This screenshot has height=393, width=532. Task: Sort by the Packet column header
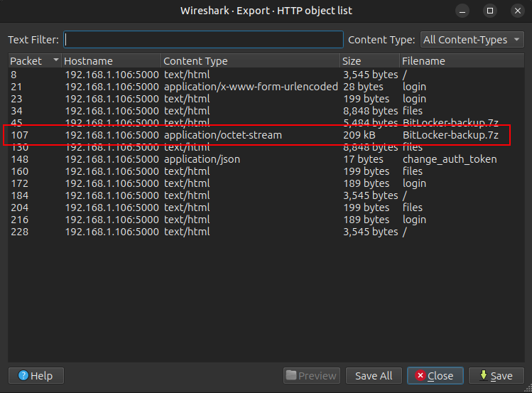(x=34, y=61)
